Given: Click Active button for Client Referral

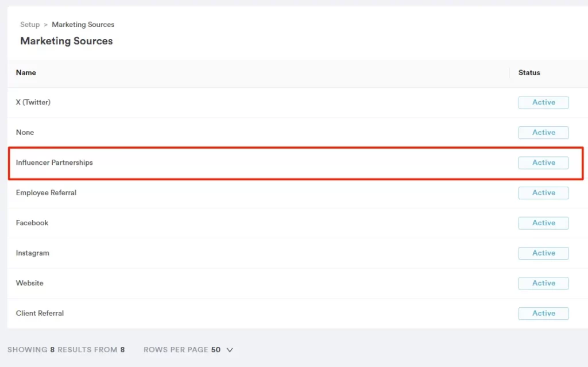Looking at the screenshot, I should point(543,314).
